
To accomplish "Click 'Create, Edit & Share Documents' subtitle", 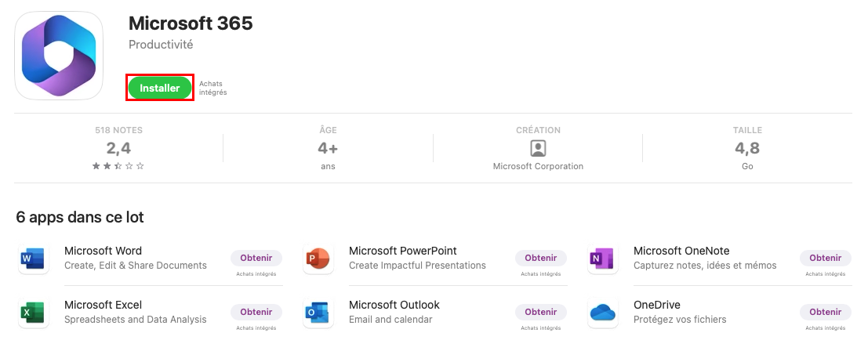I will pos(136,266).
